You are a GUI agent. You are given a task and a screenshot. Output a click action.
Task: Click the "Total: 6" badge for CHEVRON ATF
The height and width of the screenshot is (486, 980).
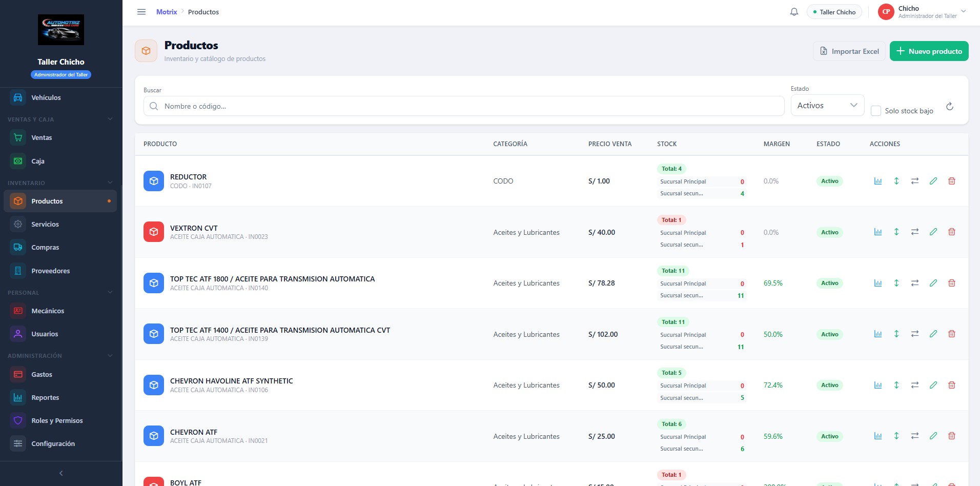tap(671, 424)
